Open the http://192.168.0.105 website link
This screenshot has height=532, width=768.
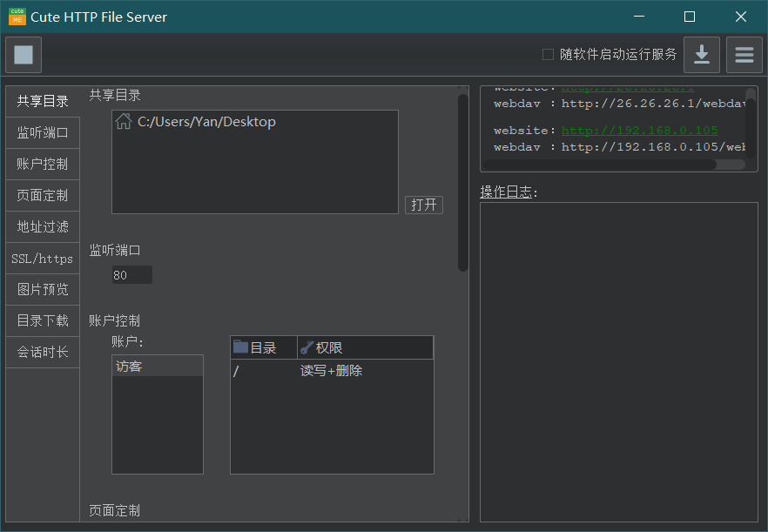[639, 131]
